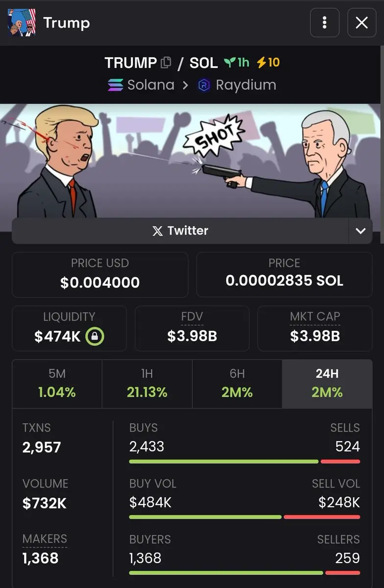
Task: Click the Raydium DEX logo icon
Action: [204, 85]
